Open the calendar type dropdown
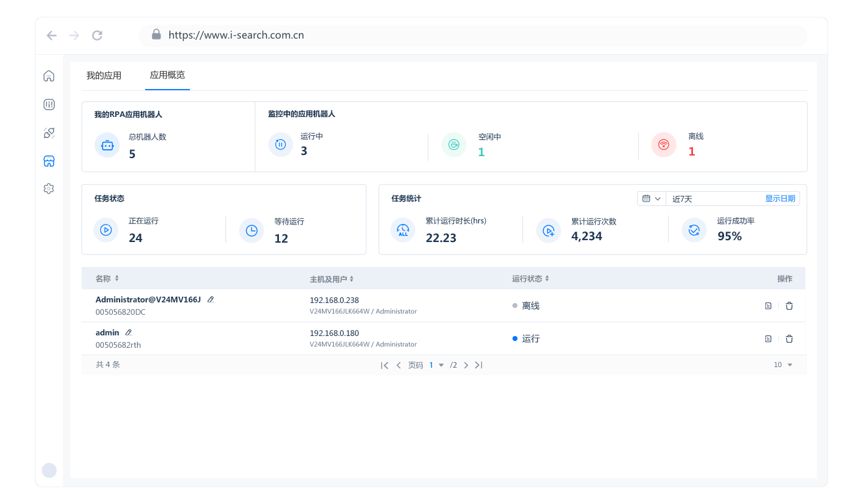 click(651, 198)
